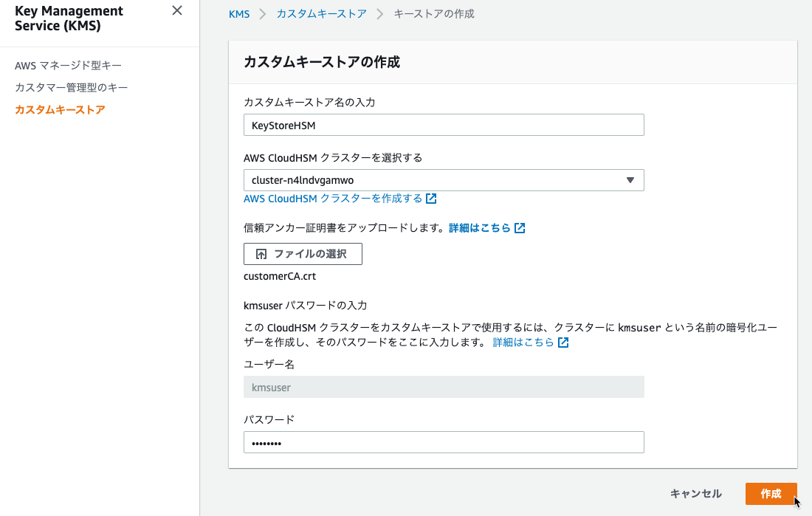Open 詳細はこちら link for trust anchor certificate

pyautogui.click(x=480, y=228)
